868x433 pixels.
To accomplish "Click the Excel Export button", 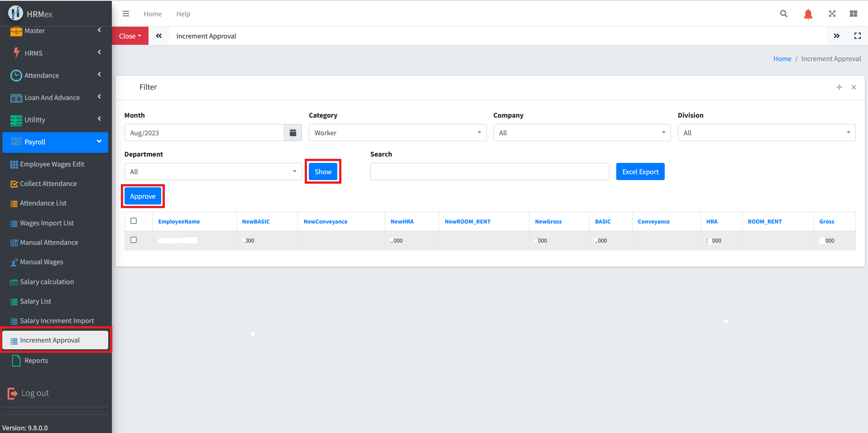I will (640, 171).
